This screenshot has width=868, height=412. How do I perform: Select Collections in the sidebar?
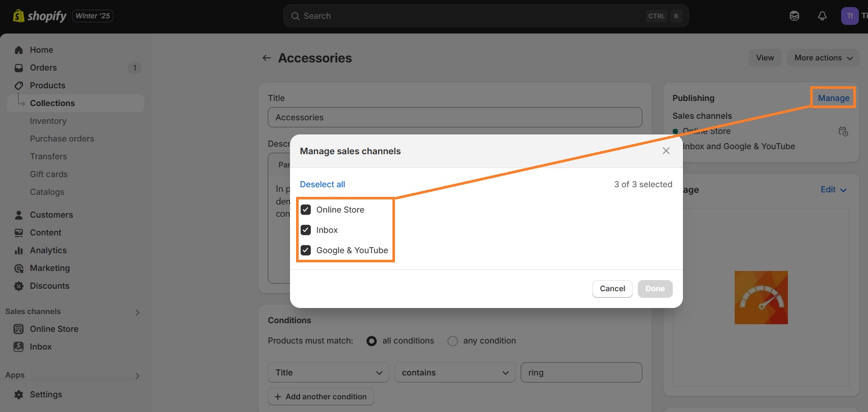(76, 103)
